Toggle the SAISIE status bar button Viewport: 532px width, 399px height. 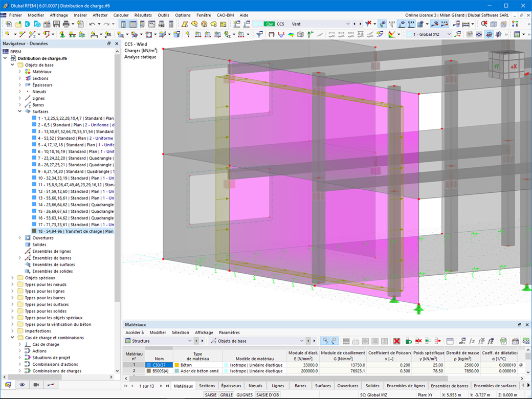(211, 394)
